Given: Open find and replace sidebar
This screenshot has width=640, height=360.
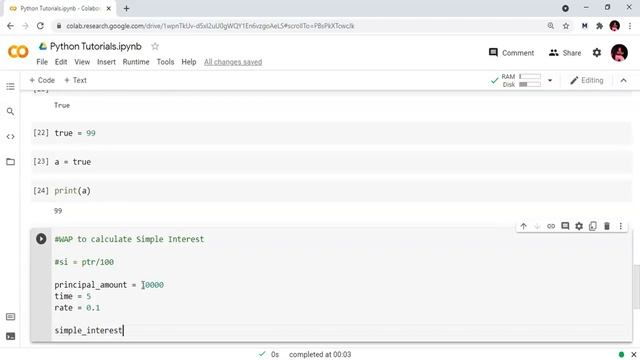Looking at the screenshot, I should click(x=11, y=111).
